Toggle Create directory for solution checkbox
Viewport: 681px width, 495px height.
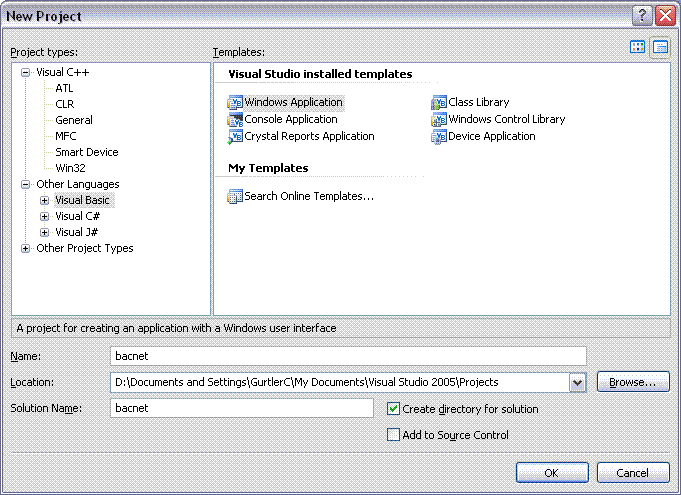[x=393, y=409]
